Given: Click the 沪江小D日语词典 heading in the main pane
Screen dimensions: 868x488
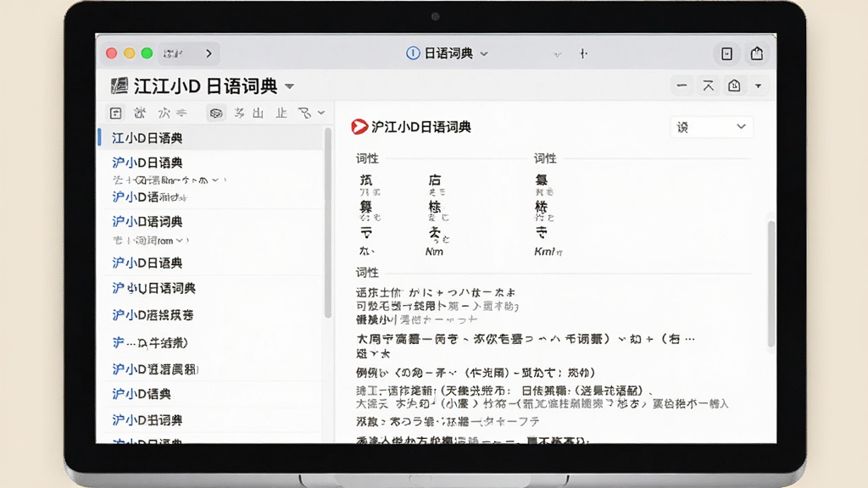Looking at the screenshot, I should pyautogui.click(x=420, y=127).
